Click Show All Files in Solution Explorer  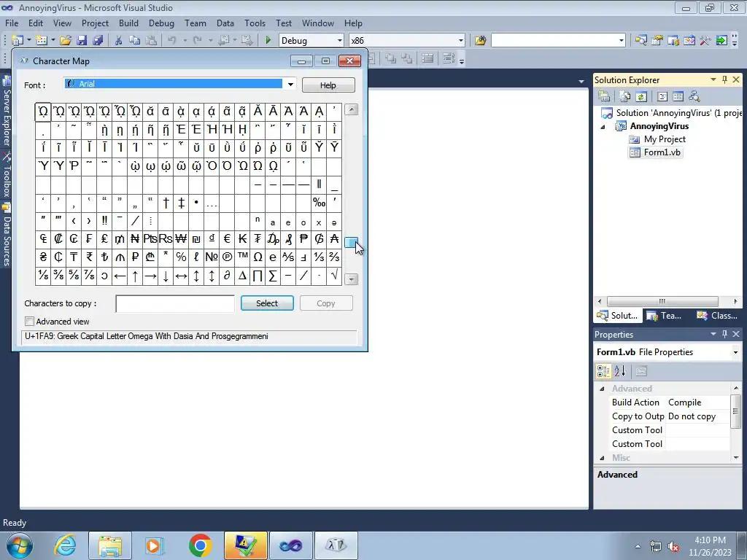tap(625, 97)
